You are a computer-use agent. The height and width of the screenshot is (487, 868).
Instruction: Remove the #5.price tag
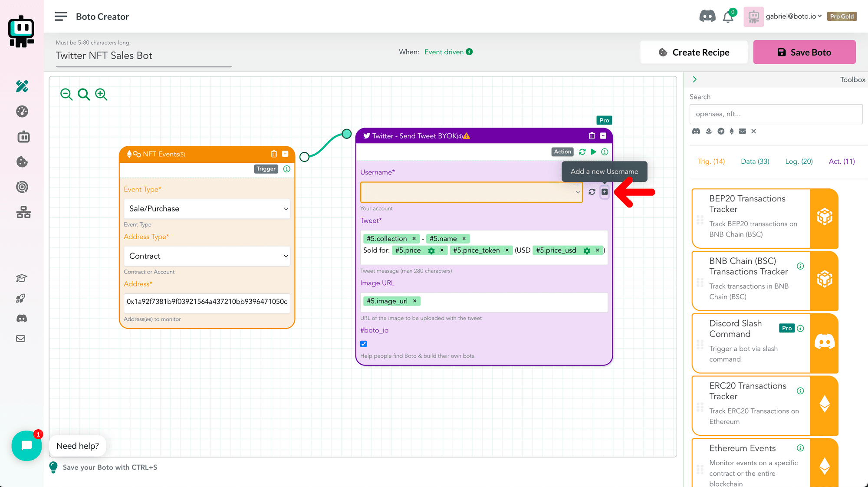(x=442, y=250)
